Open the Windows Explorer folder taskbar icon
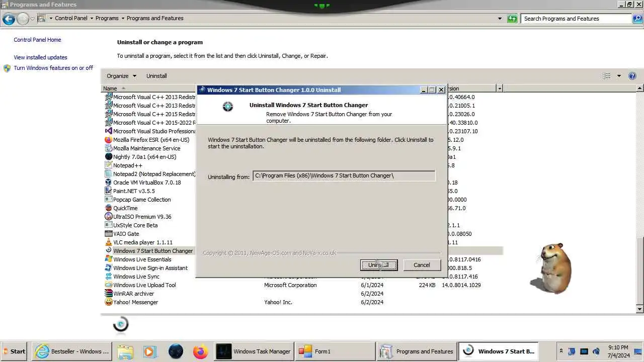 point(125,351)
